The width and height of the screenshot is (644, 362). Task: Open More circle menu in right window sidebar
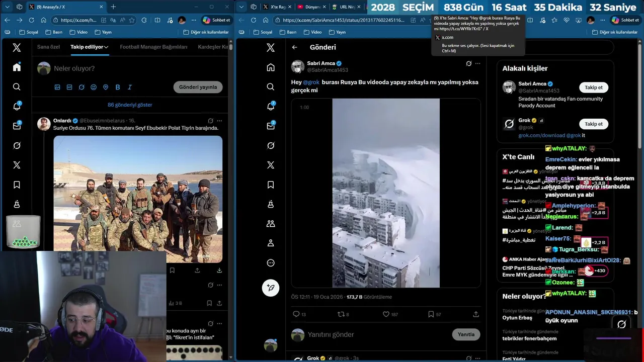point(271,263)
